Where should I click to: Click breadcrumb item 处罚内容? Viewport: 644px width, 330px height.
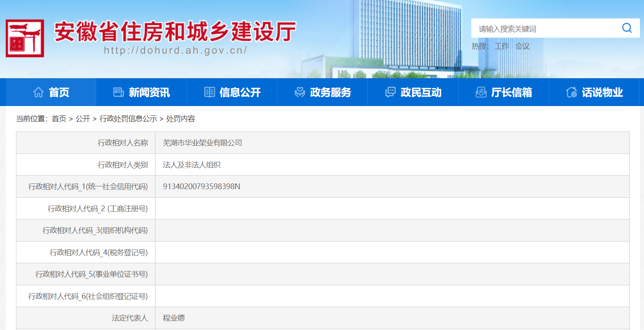[180, 119]
